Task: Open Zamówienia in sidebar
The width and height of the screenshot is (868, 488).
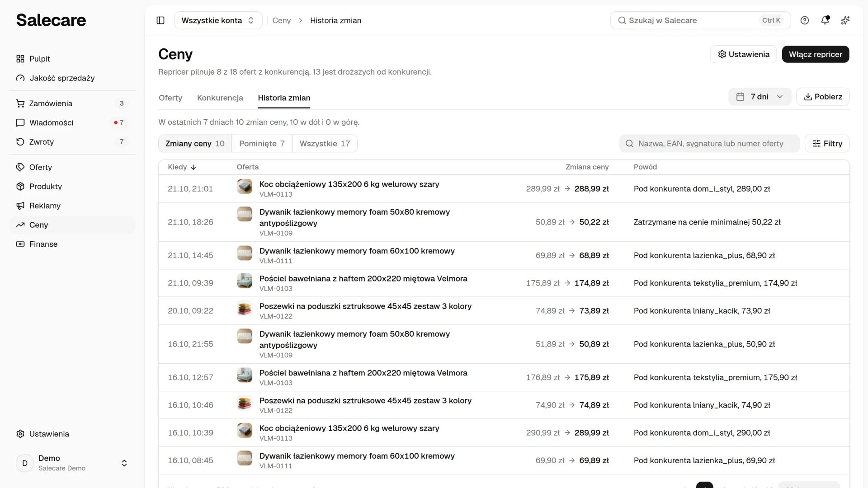Action: pos(72,103)
